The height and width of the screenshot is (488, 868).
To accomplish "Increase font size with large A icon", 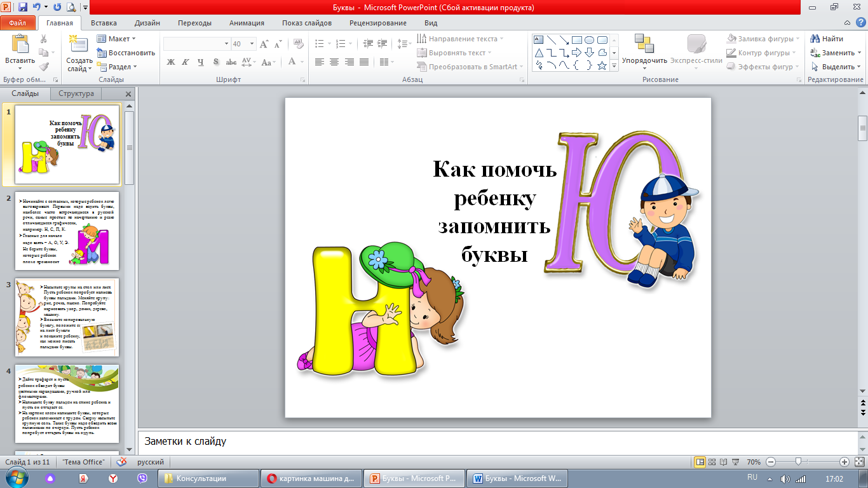I will click(x=265, y=44).
